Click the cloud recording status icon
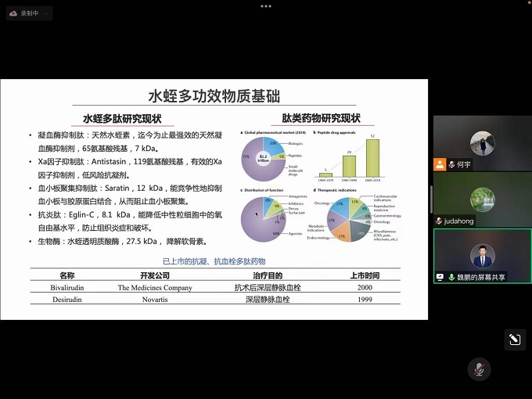Screen dimensions: 532x399 [13, 13]
